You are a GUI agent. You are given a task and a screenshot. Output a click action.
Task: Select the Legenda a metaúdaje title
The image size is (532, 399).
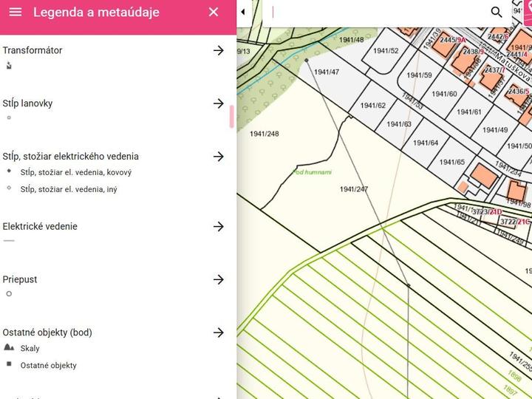tap(96, 12)
